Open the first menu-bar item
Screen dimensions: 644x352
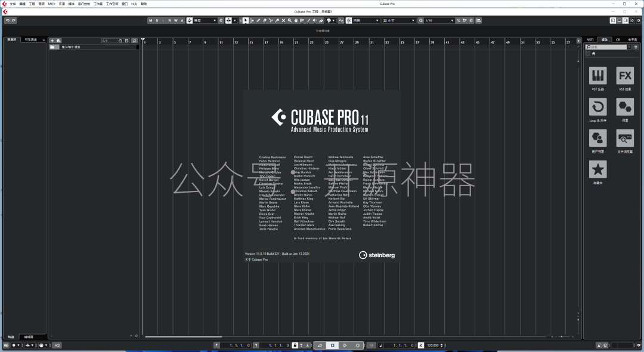tap(13, 4)
